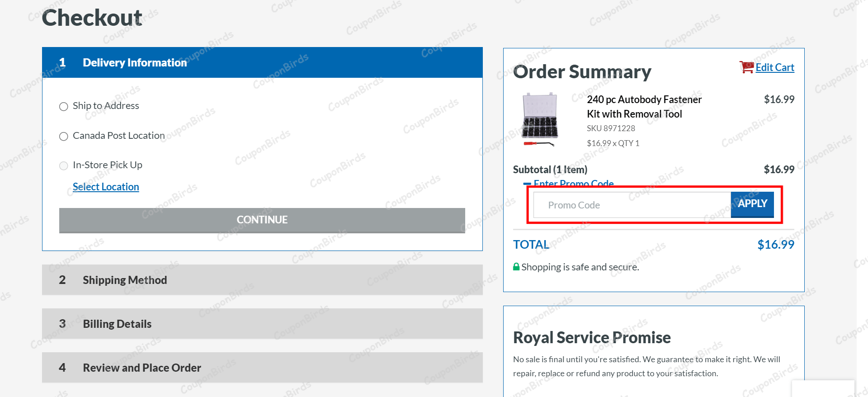Viewport: 868px width, 397px height.
Task: Open the Edit Cart link
Action: 774,67
